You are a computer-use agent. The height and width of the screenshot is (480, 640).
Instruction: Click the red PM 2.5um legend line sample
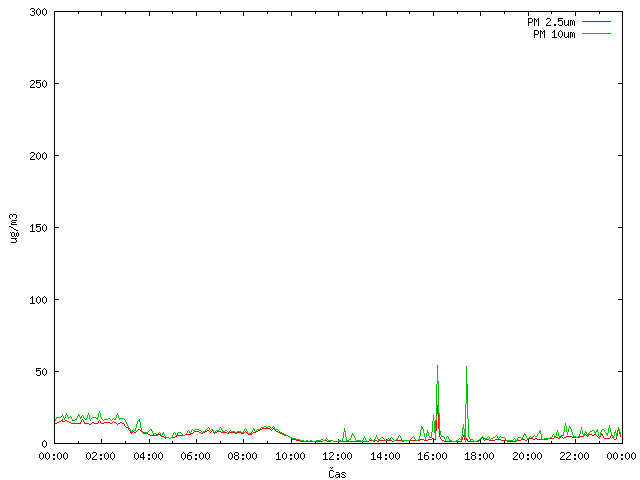point(596,22)
